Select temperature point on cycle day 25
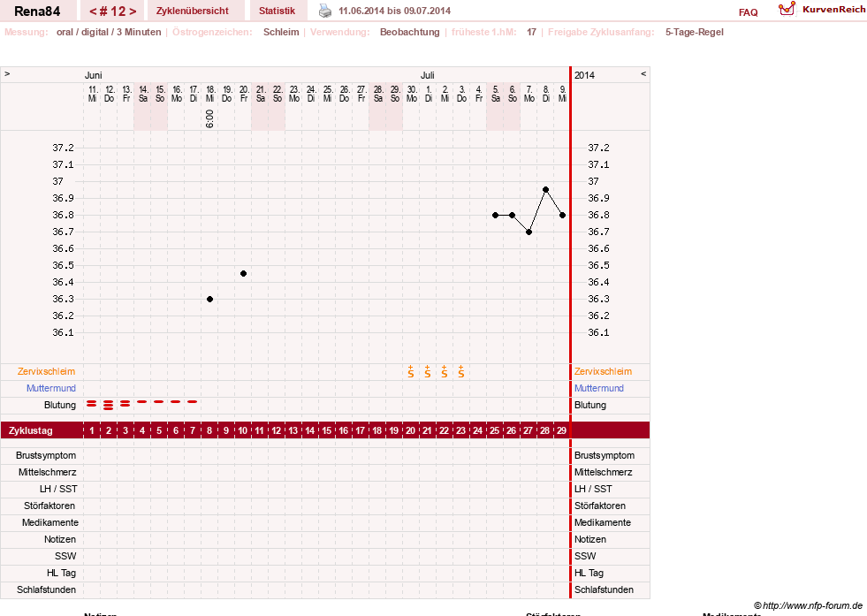This screenshot has width=867, height=616. 496,215
